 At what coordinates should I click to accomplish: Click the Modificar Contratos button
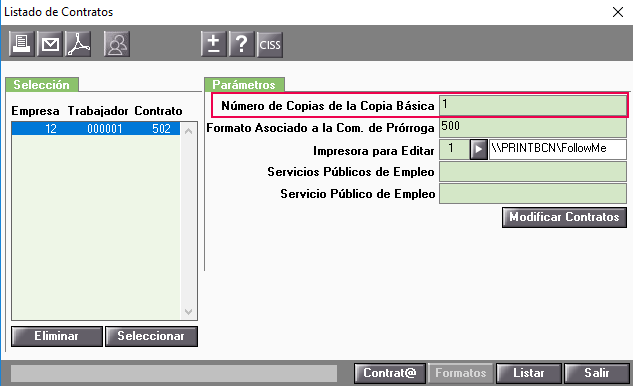coord(564,217)
